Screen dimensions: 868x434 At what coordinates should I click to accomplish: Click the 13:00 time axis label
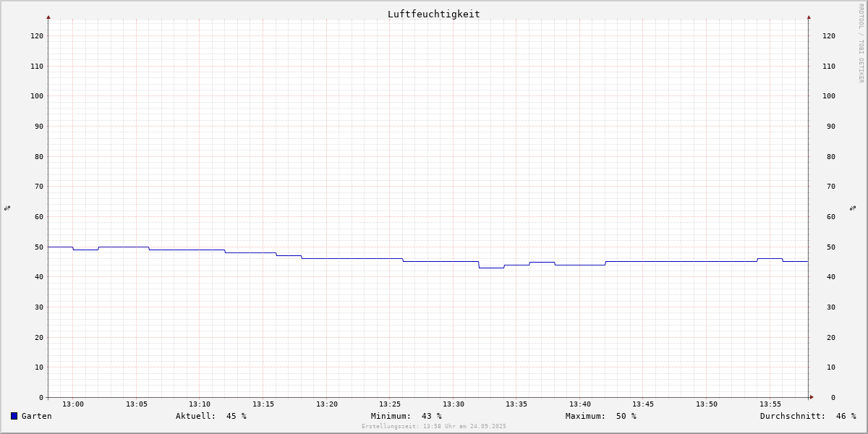tap(73, 404)
